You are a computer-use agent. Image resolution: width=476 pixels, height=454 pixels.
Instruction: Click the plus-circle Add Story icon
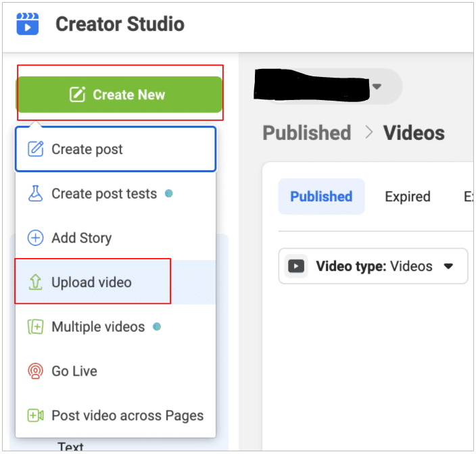(36, 238)
